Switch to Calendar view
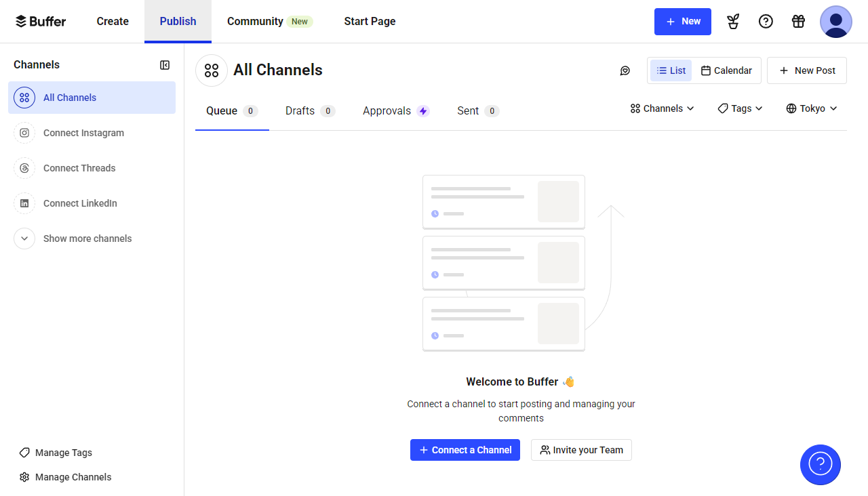This screenshot has width=868, height=496. [x=726, y=70]
